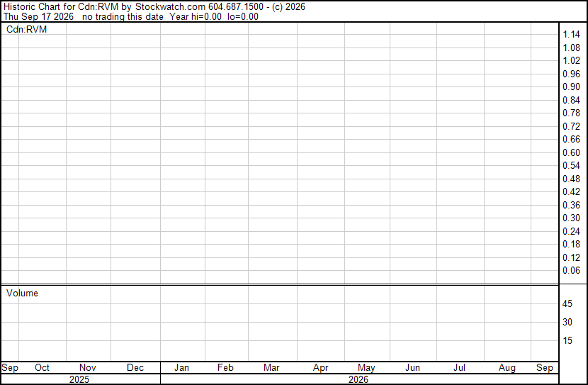This screenshot has width=588, height=385.
Task: Select the May month label
Action: (x=366, y=367)
